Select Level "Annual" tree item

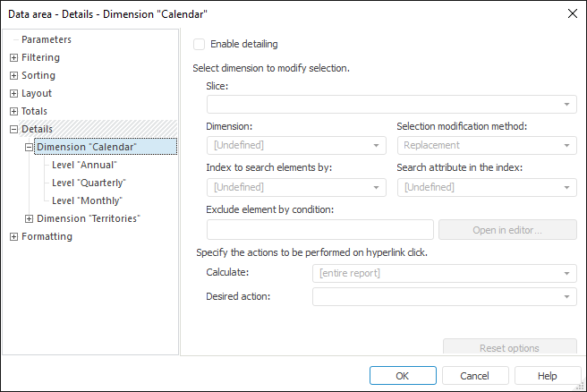[x=84, y=165]
